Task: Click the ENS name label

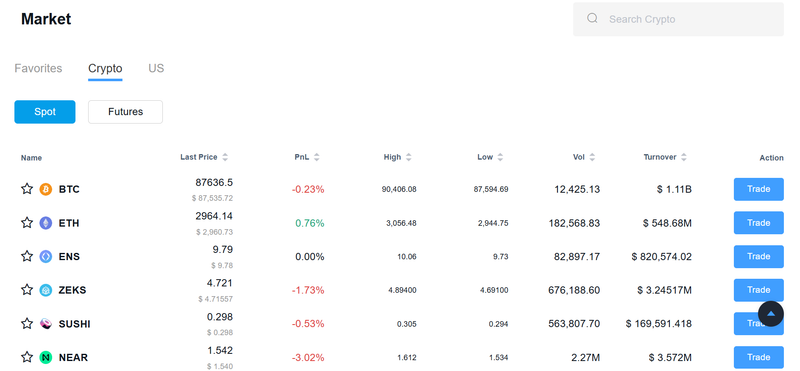Action: (69, 257)
